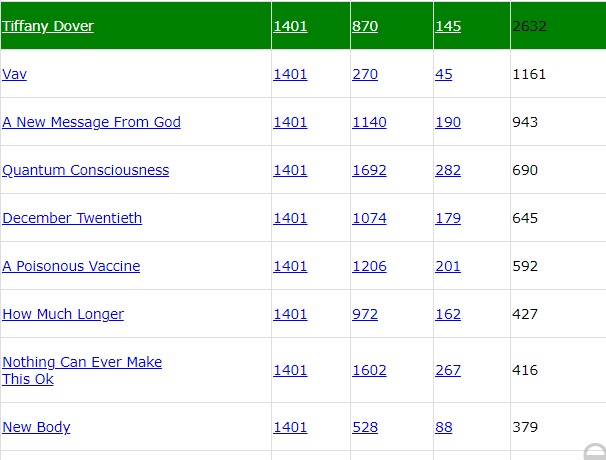Click 270 in the Vav row
This screenshot has width=606, height=460.
[x=365, y=74]
